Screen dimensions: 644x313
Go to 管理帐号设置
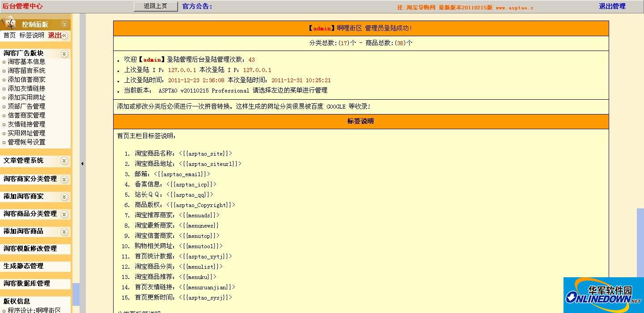pyautogui.click(x=25, y=142)
